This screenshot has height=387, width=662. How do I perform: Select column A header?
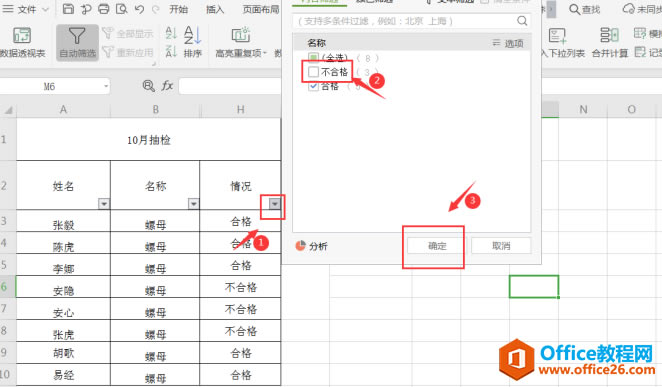point(63,110)
